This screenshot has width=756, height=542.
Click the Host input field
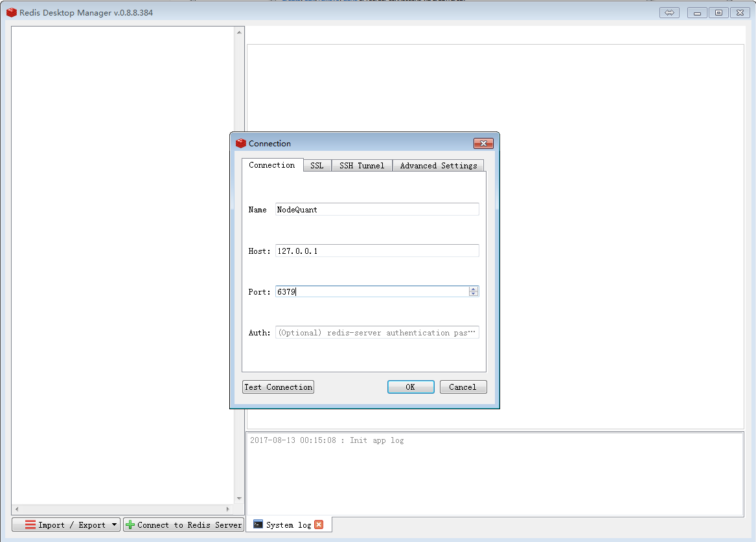[x=377, y=251]
